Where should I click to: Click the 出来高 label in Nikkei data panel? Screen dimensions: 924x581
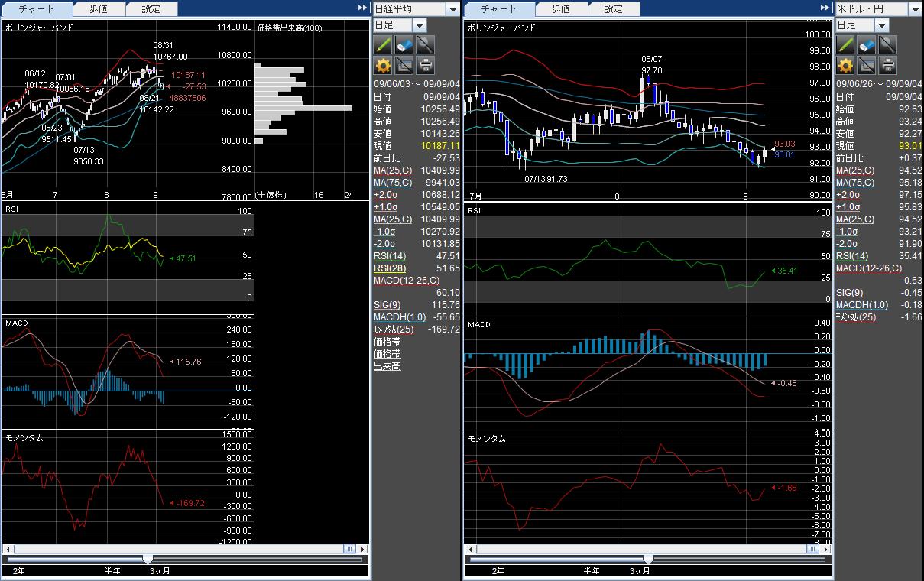387,366
